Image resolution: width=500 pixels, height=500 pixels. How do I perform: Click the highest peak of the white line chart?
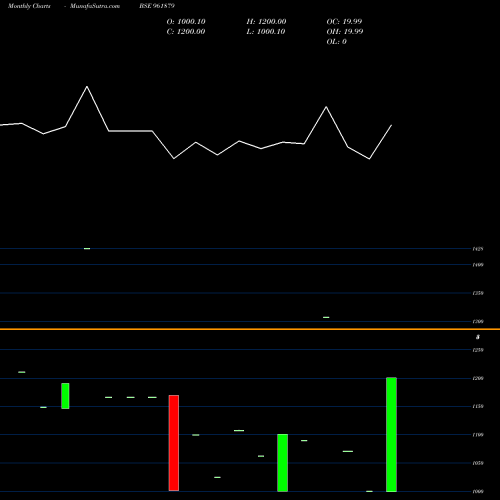[87, 87]
